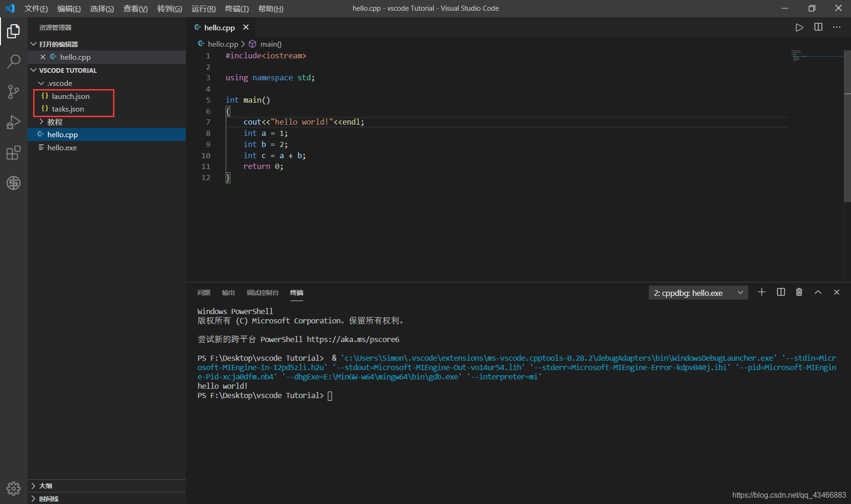851x504 pixels.
Task: Kill the terminal with trash icon
Action: (x=799, y=292)
